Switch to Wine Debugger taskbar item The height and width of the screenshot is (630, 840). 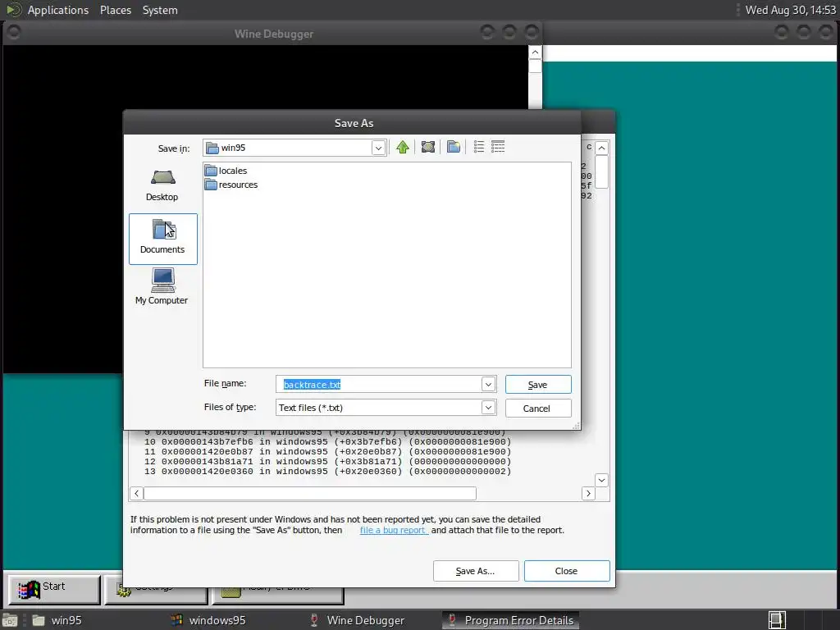click(357, 620)
